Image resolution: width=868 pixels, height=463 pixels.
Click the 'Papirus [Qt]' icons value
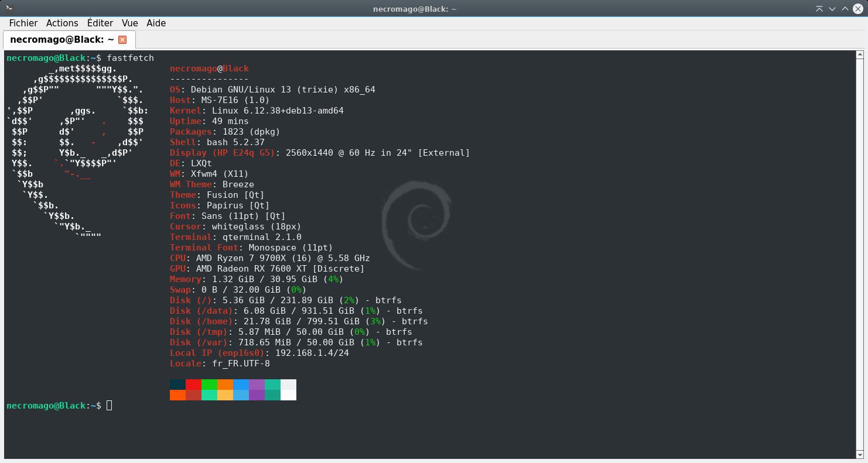[x=238, y=205]
